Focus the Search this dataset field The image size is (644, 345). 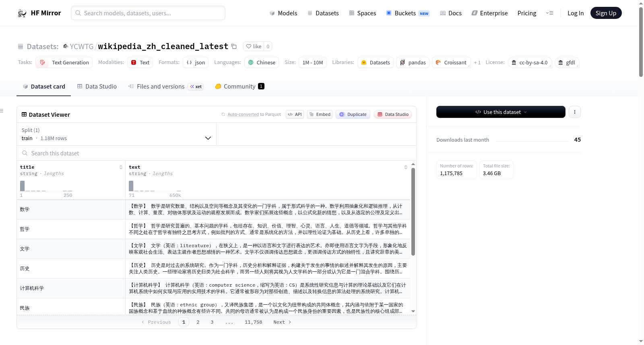[217, 153]
